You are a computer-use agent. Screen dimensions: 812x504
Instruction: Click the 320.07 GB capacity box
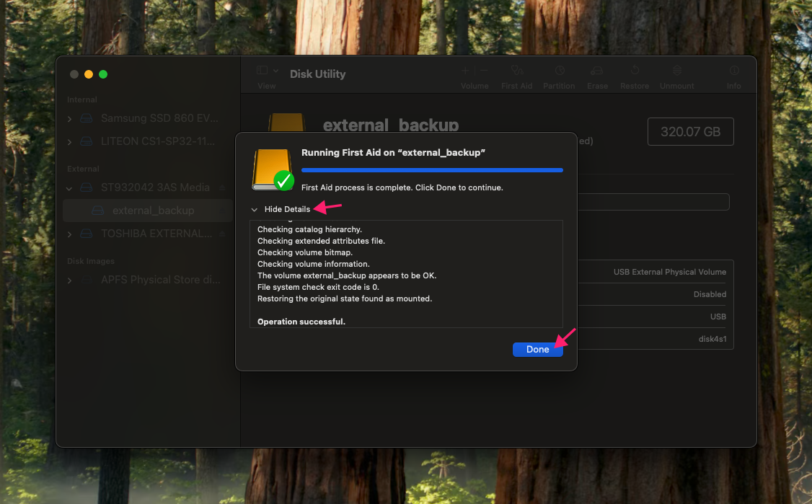click(690, 131)
